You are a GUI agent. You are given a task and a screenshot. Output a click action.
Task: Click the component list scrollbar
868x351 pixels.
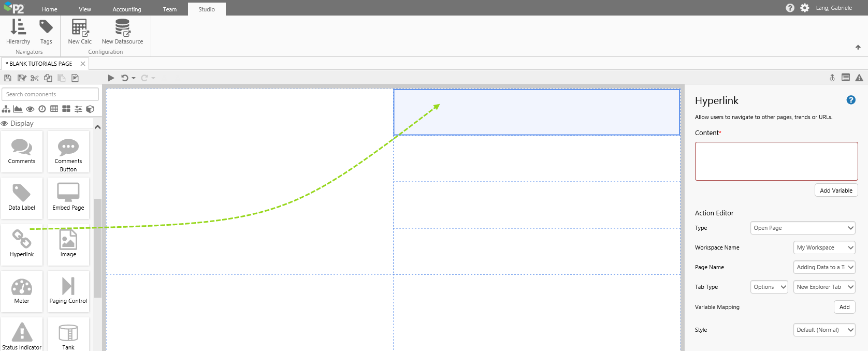(x=97, y=248)
